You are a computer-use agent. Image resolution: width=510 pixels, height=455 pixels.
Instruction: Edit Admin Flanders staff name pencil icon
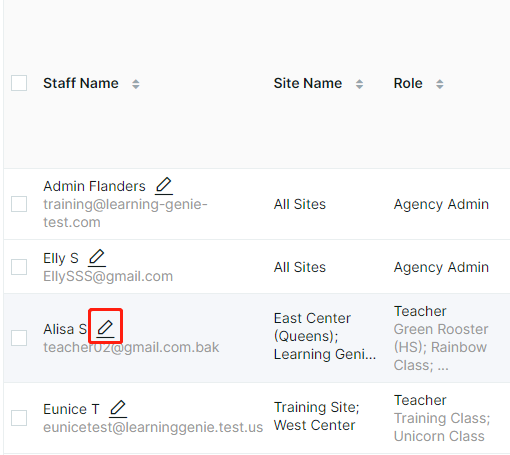164,186
